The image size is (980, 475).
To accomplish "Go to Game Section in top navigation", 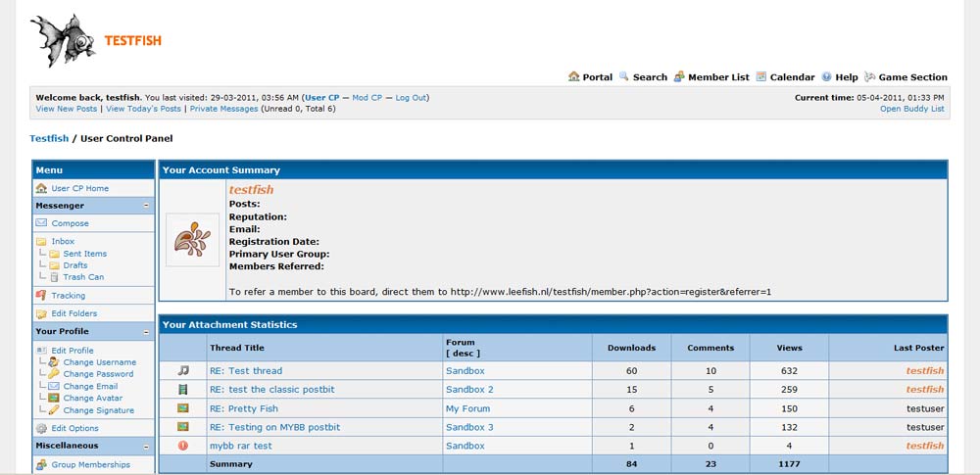I will click(x=912, y=77).
